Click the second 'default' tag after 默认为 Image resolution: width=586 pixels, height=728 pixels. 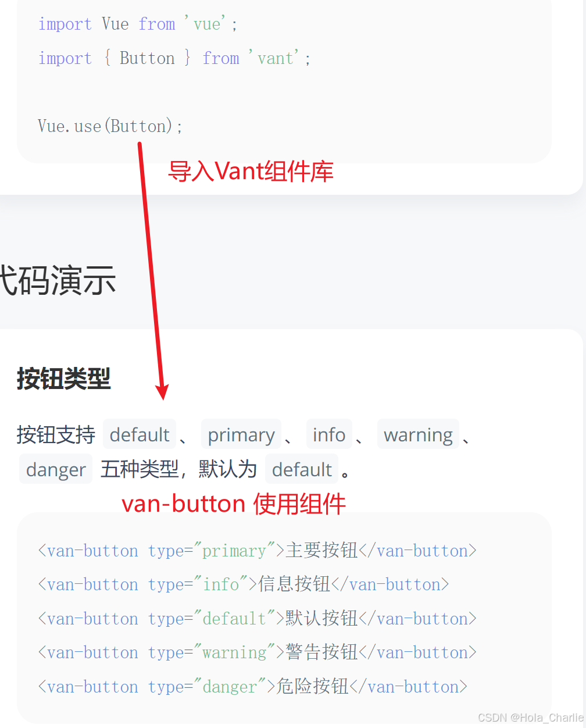302,469
